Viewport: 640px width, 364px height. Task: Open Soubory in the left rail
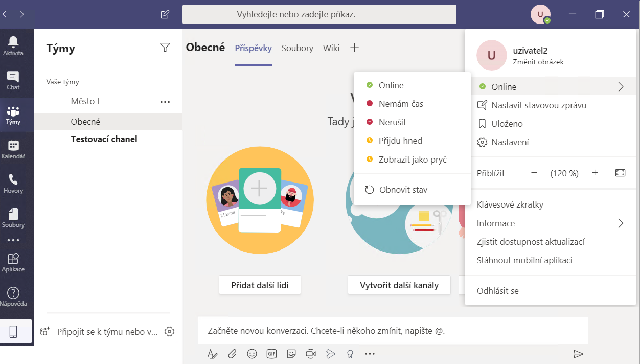13,218
